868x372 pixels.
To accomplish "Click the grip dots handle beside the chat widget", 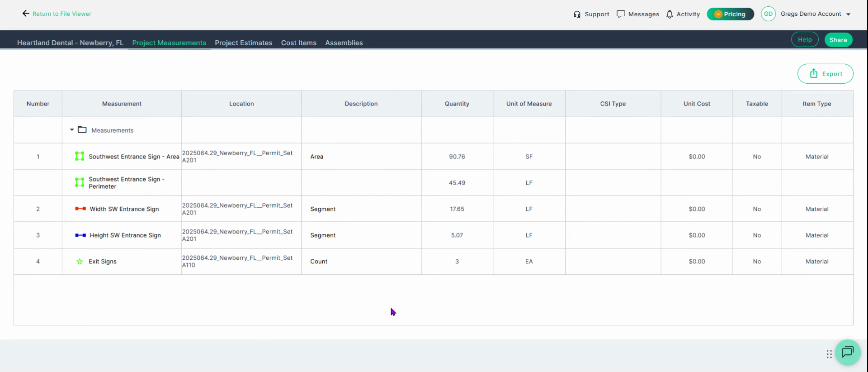I will click(x=829, y=354).
